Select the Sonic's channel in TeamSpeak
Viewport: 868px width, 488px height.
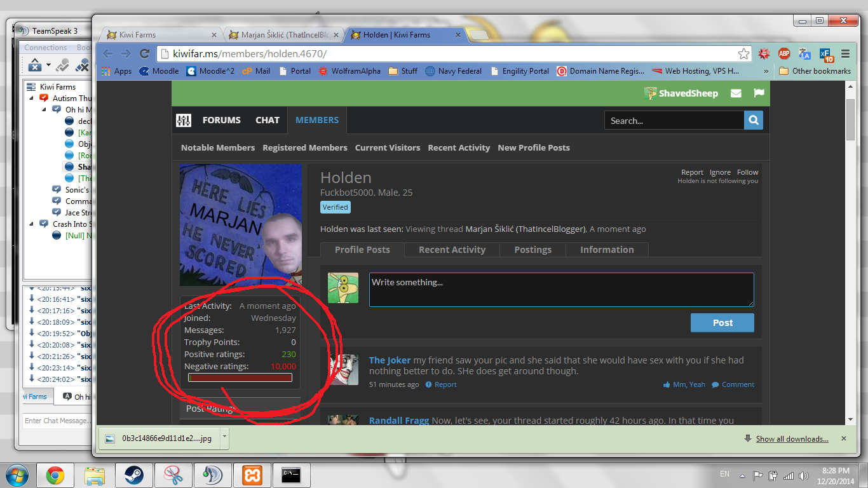click(72, 190)
